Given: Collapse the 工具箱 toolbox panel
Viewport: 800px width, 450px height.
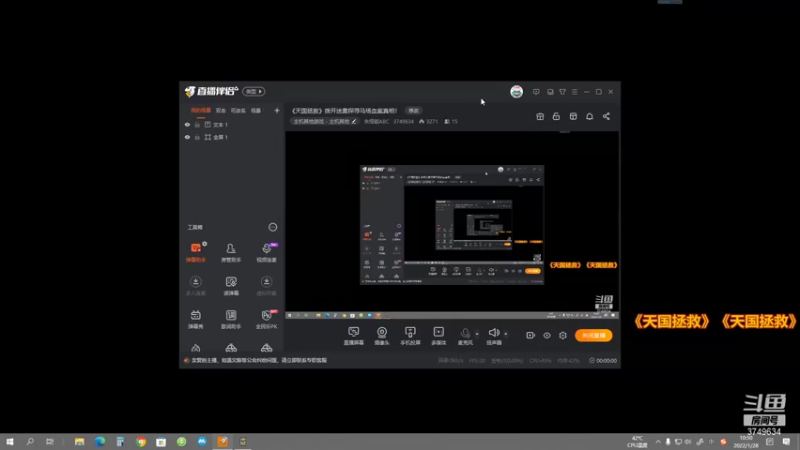Looking at the screenshot, I should point(272,227).
